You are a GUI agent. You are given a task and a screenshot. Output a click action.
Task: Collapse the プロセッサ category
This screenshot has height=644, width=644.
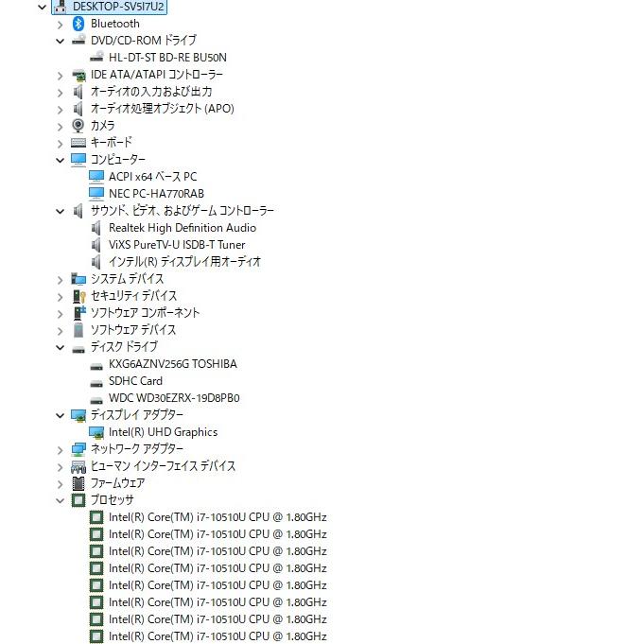click(x=60, y=500)
